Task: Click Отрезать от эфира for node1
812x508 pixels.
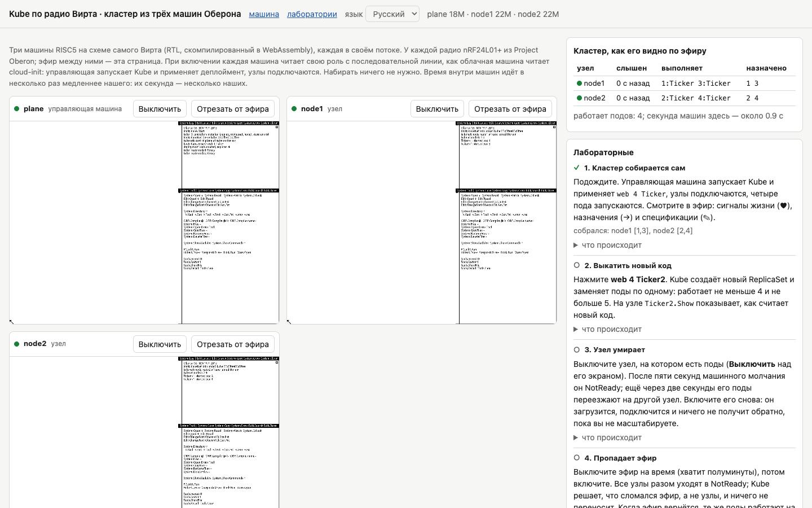Action: [x=510, y=109]
